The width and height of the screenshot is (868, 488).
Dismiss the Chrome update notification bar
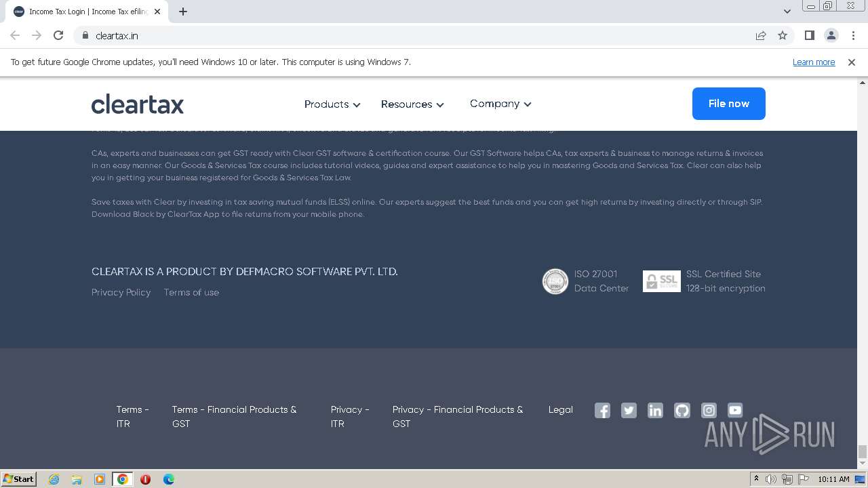pyautogui.click(x=852, y=62)
